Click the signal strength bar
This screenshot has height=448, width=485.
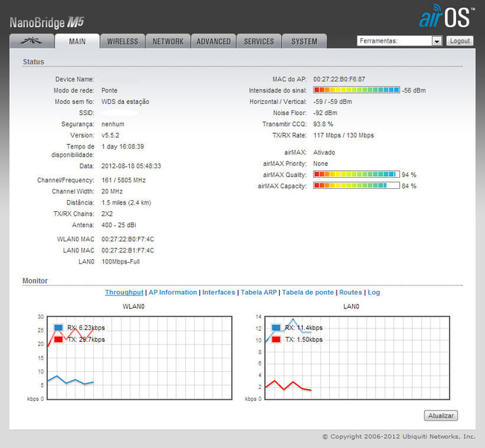pos(357,90)
